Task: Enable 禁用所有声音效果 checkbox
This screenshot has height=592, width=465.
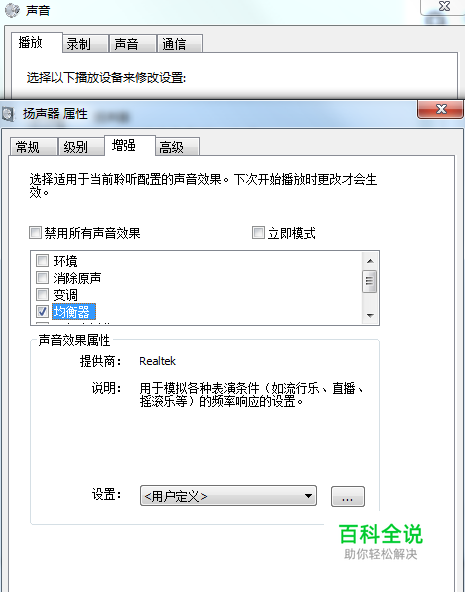Action: (35, 233)
